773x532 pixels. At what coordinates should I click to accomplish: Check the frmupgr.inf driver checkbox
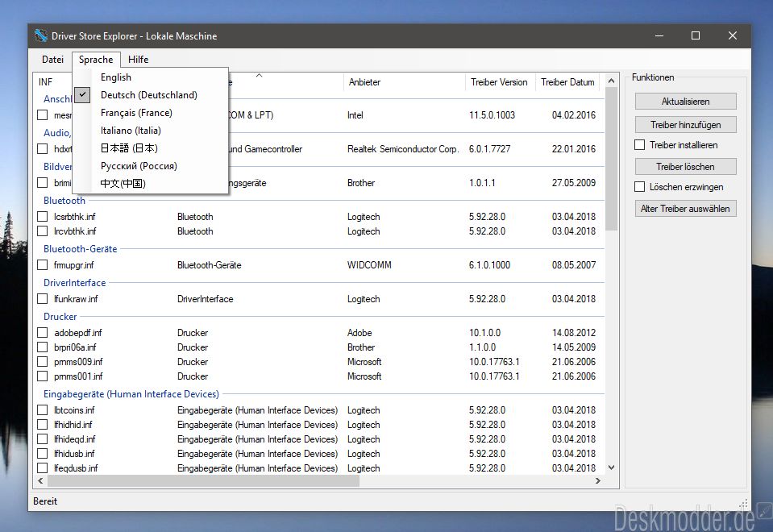43,265
